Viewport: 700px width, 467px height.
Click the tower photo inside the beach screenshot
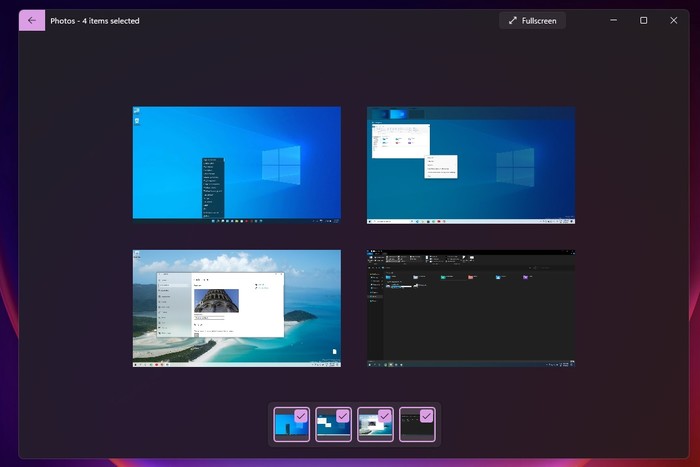pyautogui.click(x=217, y=300)
